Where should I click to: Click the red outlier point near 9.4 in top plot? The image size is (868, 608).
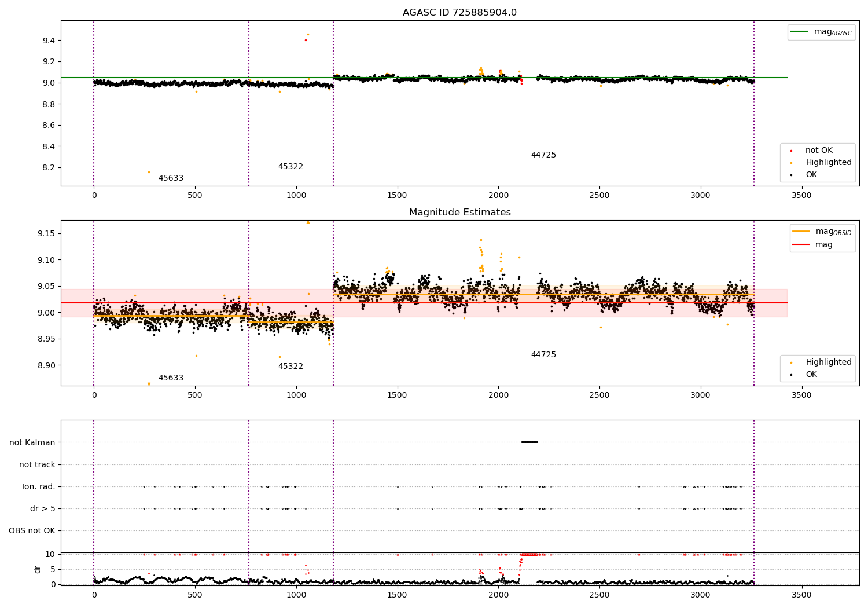(306, 40)
